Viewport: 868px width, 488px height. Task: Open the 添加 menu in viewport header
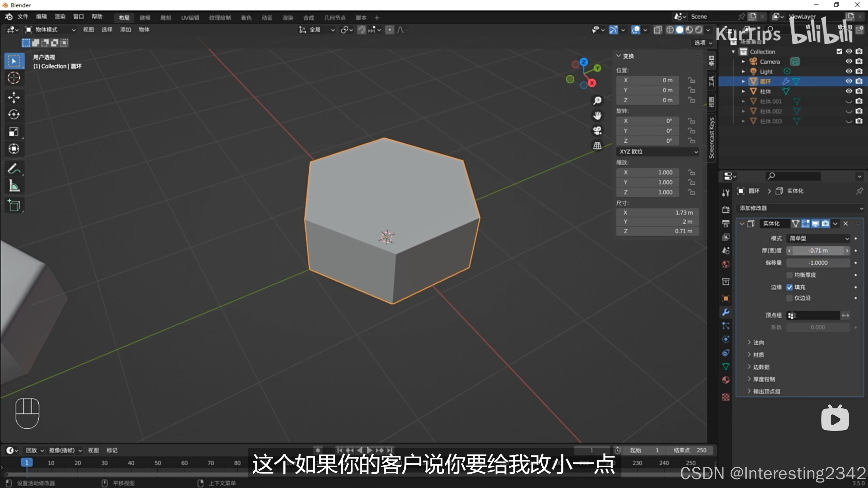(125, 30)
